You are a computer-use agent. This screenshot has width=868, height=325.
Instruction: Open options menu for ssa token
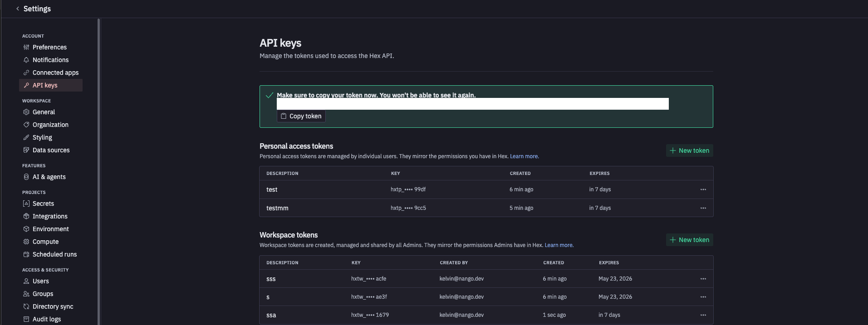coord(703,315)
